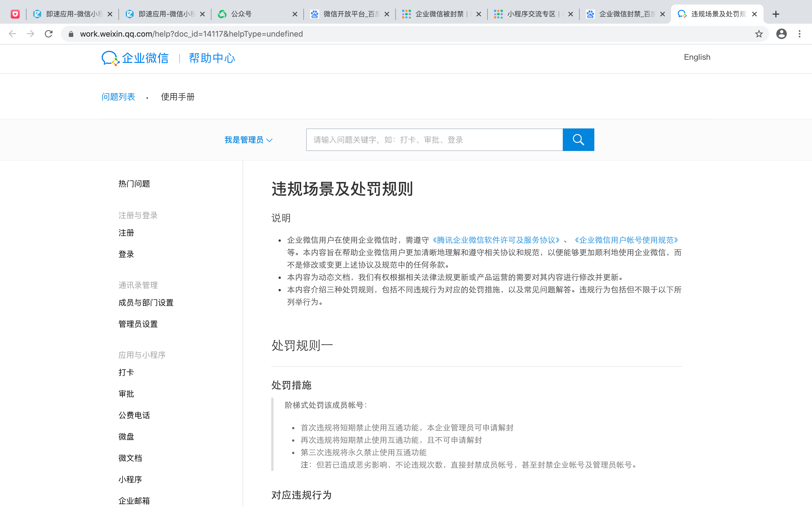Click the WeCom logo in header

[135, 58]
